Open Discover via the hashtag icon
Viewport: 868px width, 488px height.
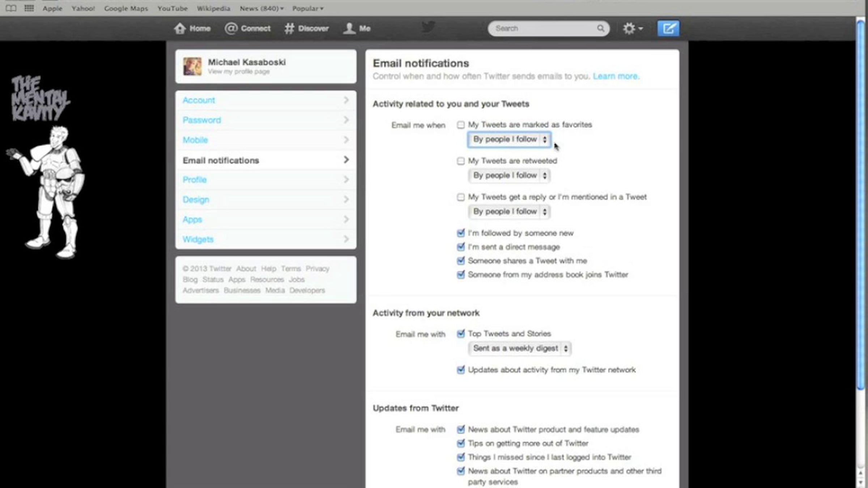[x=289, y=29]
